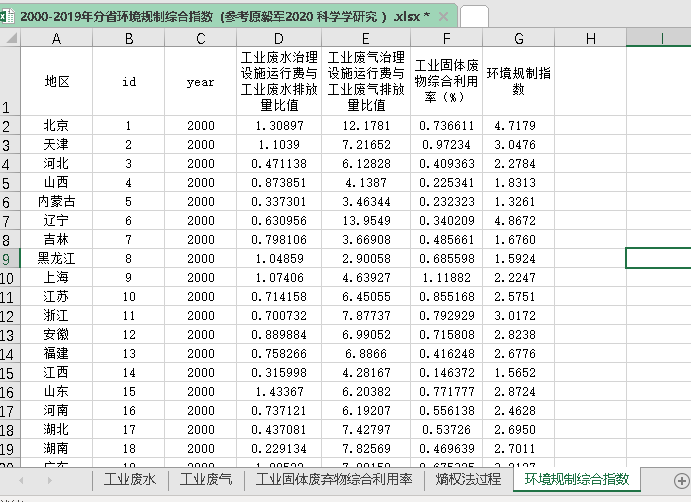This screenshot has height=502, width=691.
Task: Click the 环境规制指数 header cell
Action: (x=518, y=81)
